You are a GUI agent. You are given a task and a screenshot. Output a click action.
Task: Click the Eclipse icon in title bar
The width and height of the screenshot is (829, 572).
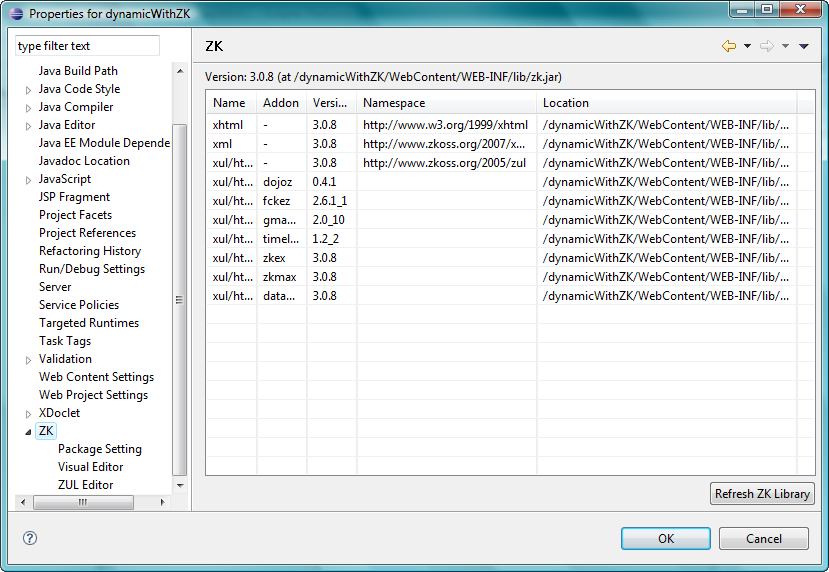point(16,14)
